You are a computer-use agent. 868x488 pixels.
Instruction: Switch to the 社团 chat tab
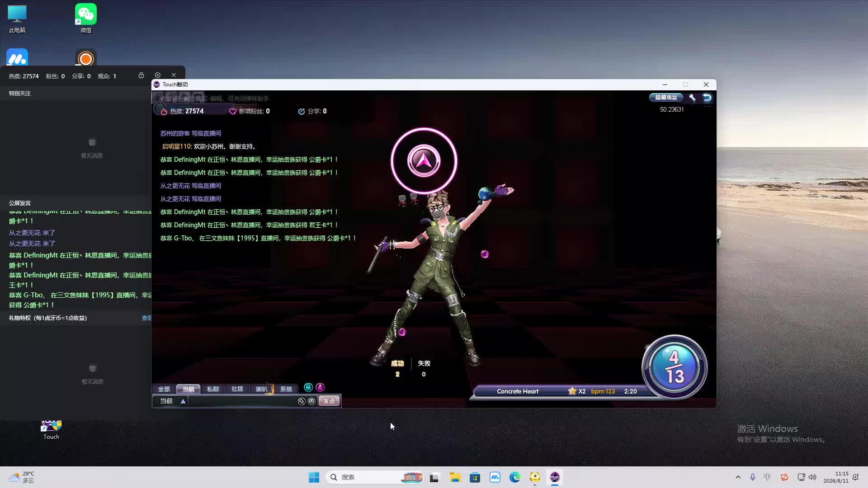point(237,389)
